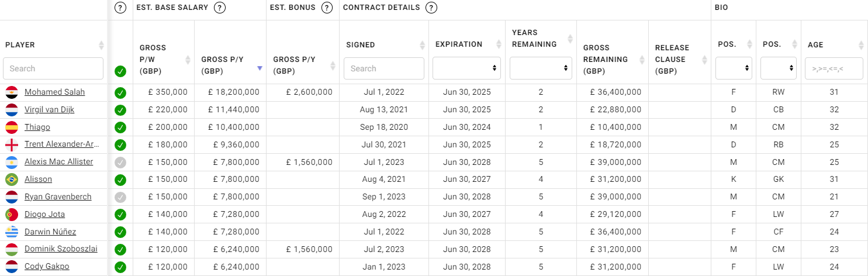Click grey verification mark for Alexis Mac Allister
Image resolution: width=868 pixels, height=276 pixels.
pos(120,162)
